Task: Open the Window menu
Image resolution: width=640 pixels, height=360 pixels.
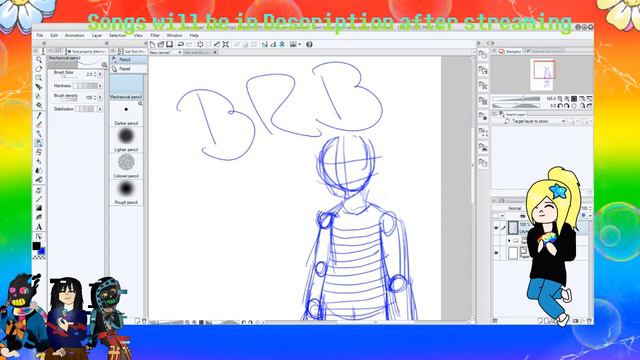Action: click(174, 36)
